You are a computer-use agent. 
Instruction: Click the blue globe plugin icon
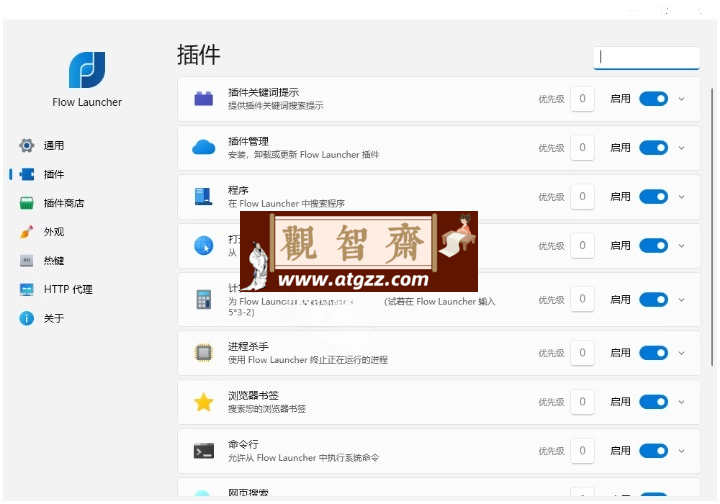pos(203,246)
